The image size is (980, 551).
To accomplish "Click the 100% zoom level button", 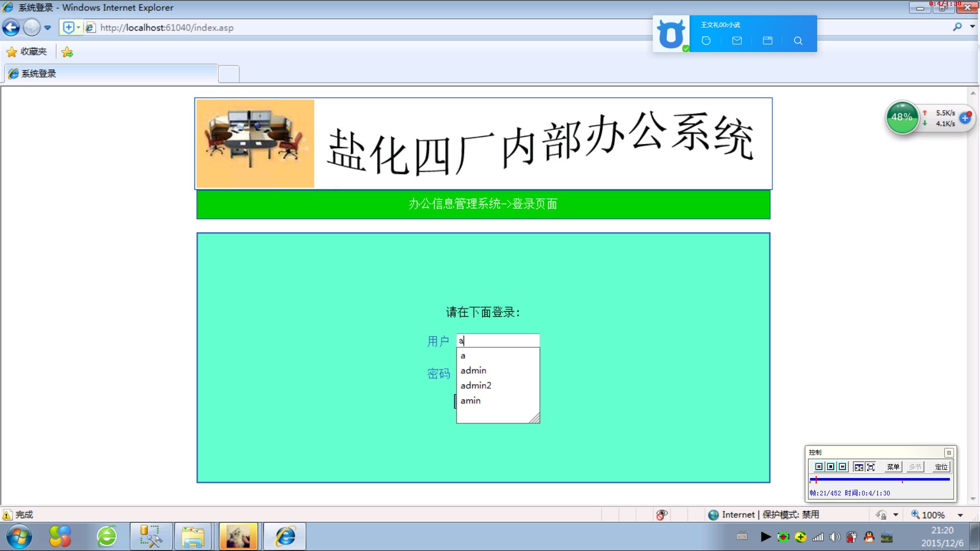I will click(x=928, y=515).
